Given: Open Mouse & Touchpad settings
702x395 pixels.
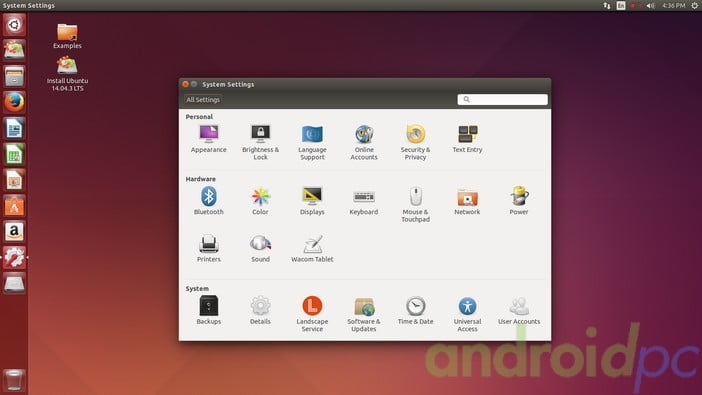Looking at the screenshot, I should tap(415, 205).
